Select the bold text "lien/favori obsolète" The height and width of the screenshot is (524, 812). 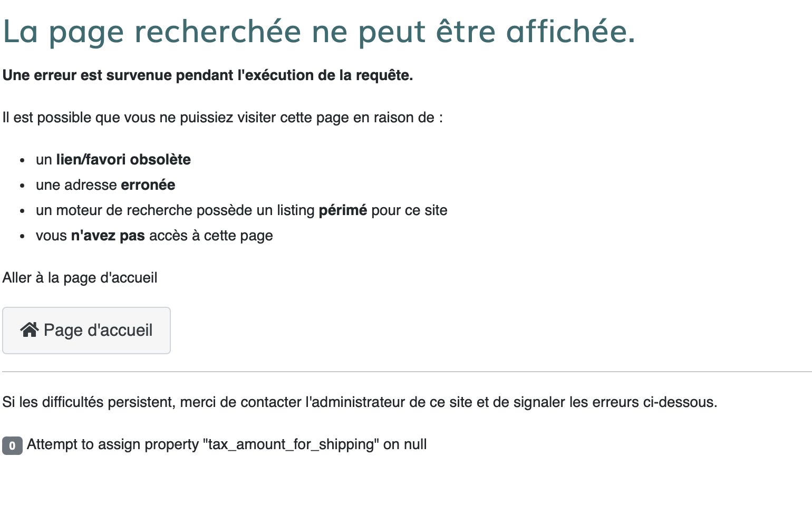coord(123,160)
